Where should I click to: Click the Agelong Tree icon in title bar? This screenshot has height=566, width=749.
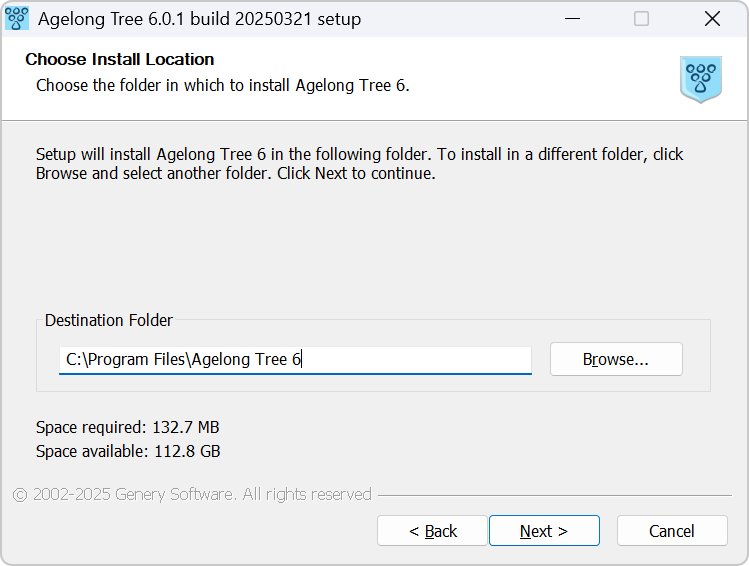[x=17, y=19]
